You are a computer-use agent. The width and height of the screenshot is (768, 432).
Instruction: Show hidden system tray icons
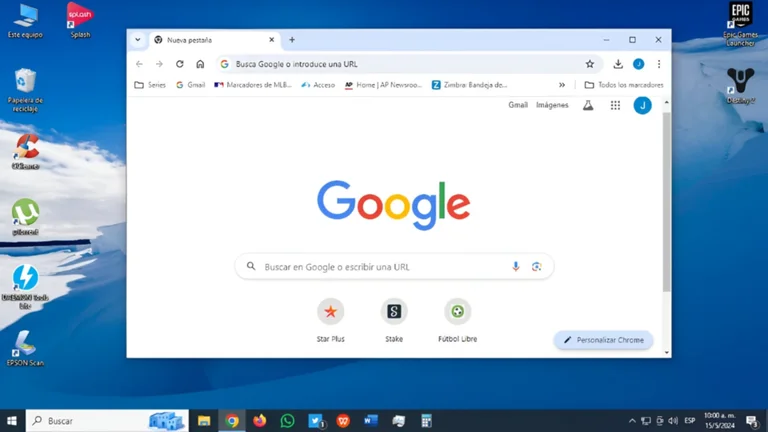click(632, 421)
